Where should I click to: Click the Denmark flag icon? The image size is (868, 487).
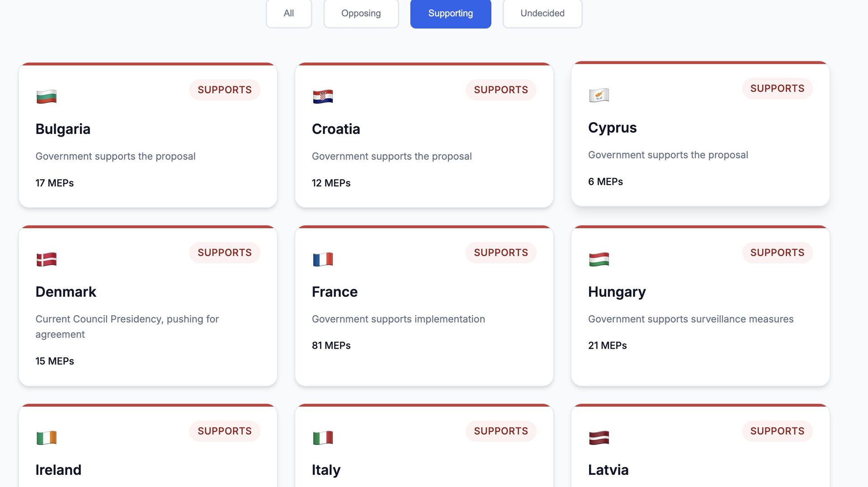point(47,260)
